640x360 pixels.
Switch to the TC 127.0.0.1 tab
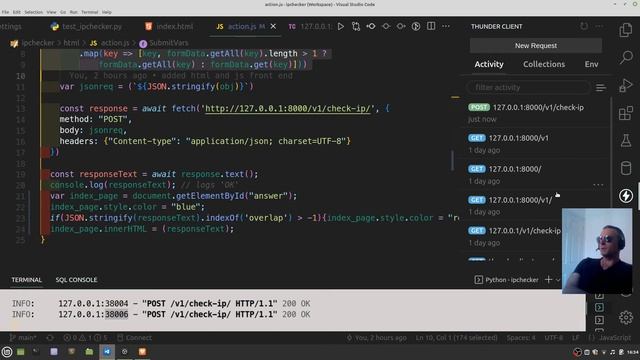point(309,27)
